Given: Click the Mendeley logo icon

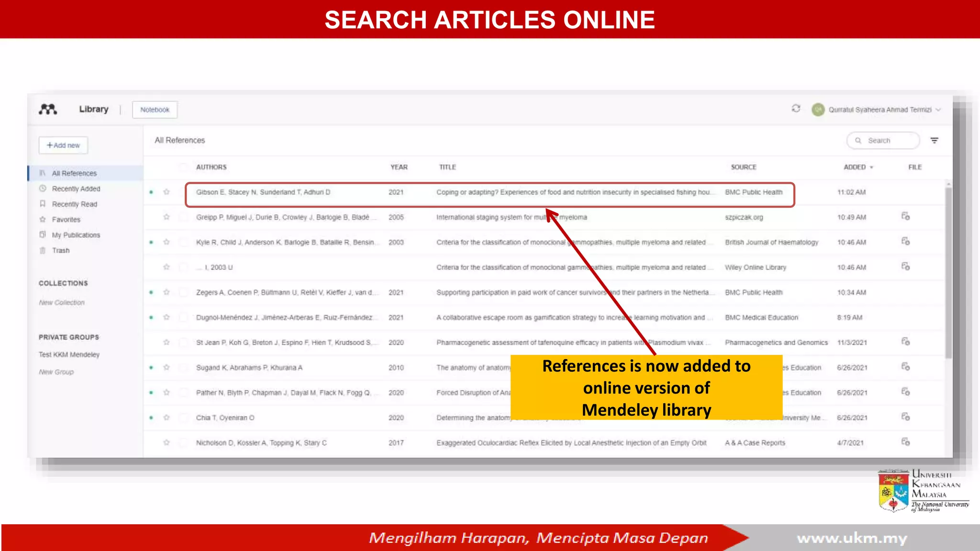Looking at the screenshot, I should tap(48, 110).
